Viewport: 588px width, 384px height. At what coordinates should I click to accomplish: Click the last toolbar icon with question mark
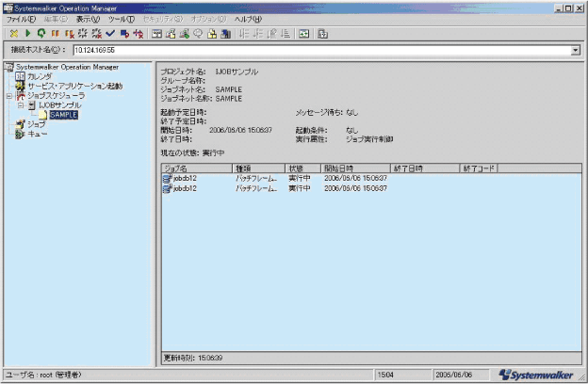322,34
